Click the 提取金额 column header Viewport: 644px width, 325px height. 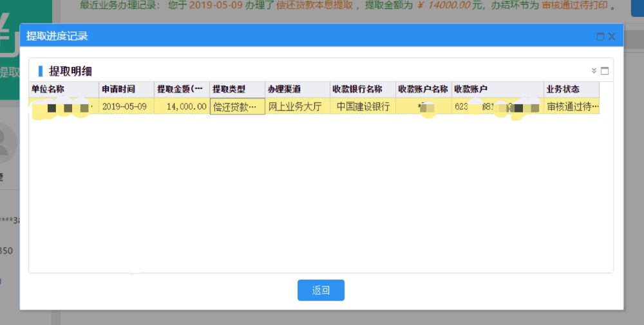coord(182,89)
